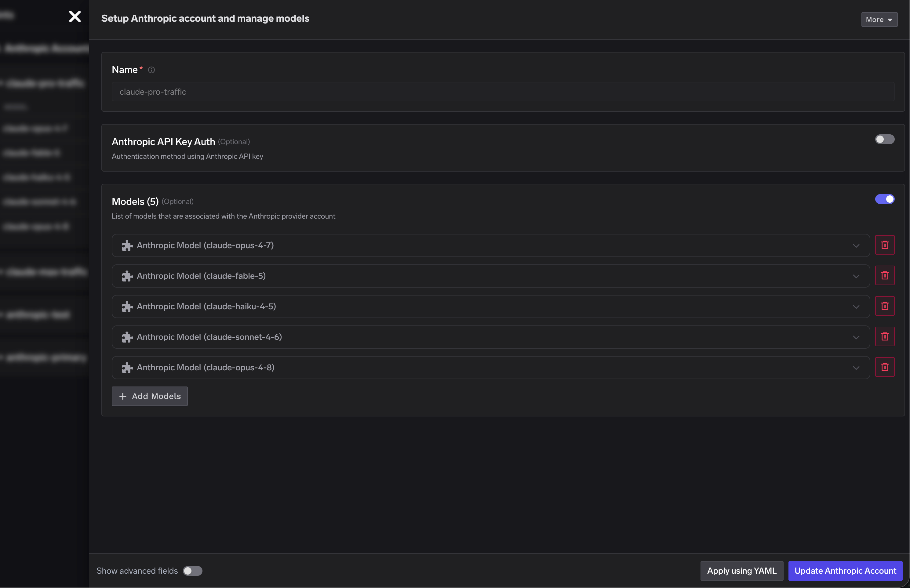The height and width of the screenshot is (588, 910).
Task: Click Update Anthropic Account button
Action: tap(845, 571)
